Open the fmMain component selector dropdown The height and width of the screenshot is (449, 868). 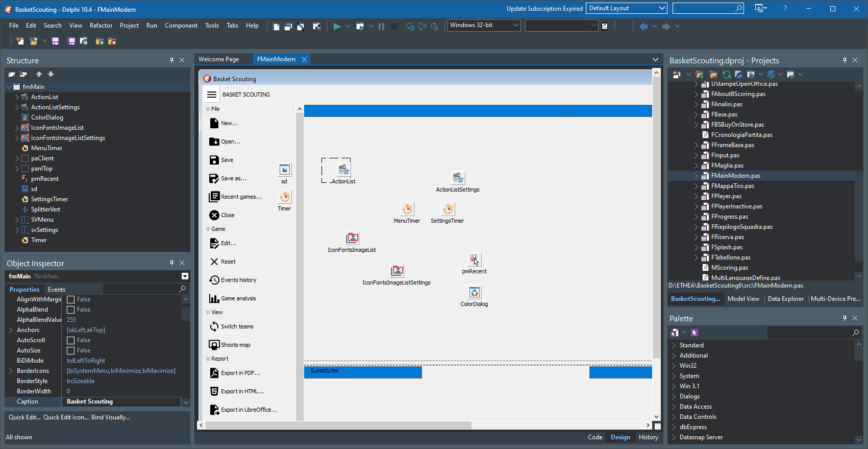pyautogui.click(x=185, y=276)
